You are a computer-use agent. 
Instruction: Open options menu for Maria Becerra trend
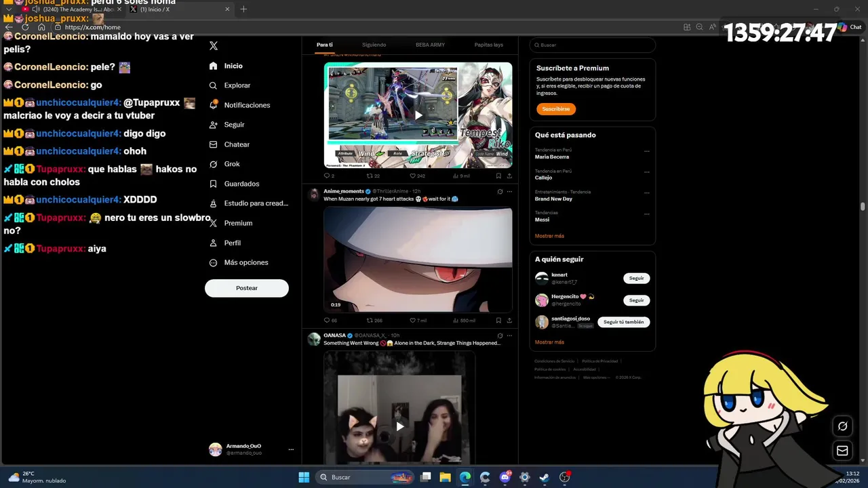(x=646, y=151)
